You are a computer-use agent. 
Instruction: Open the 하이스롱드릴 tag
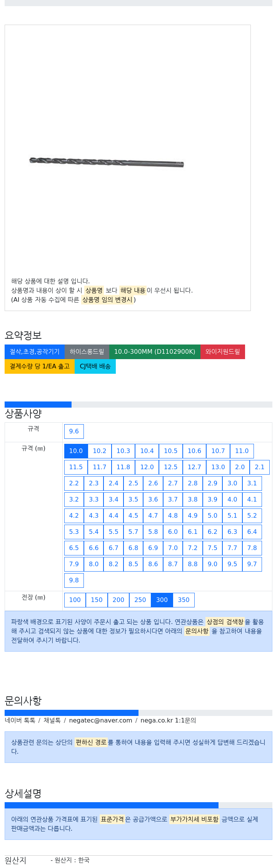pyautogui.click(x=87, y=352)
